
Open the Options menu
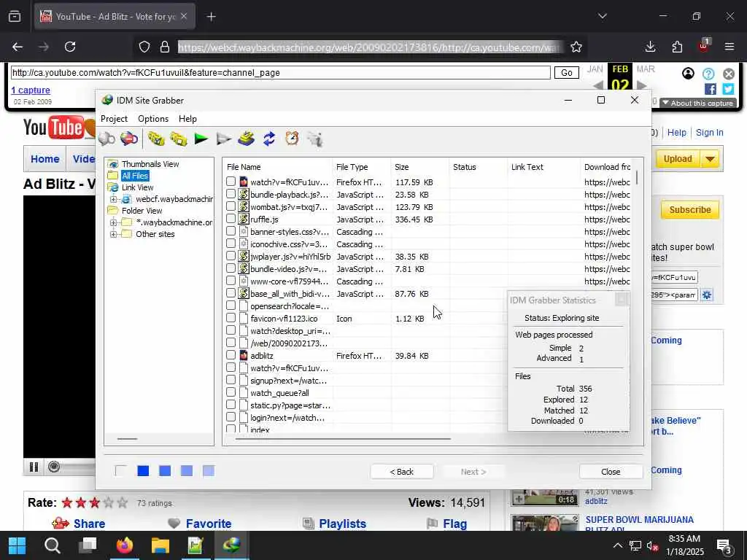click(x=153, y=119)
